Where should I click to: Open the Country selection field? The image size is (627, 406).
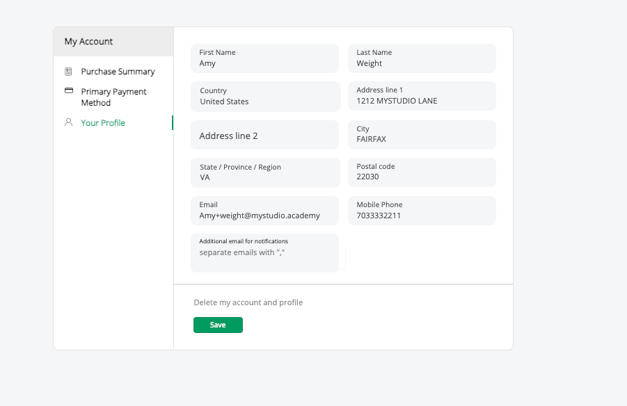click(264, 97)
